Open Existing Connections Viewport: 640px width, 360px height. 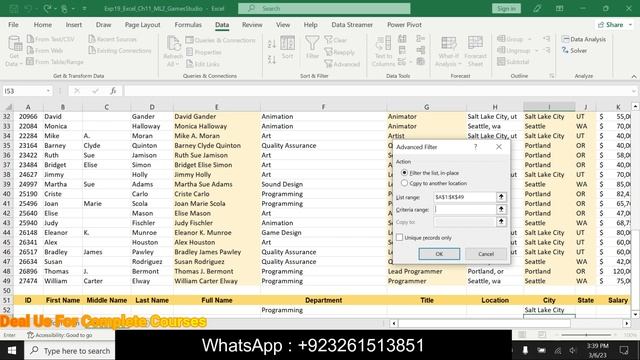click(x=120, y=51)
